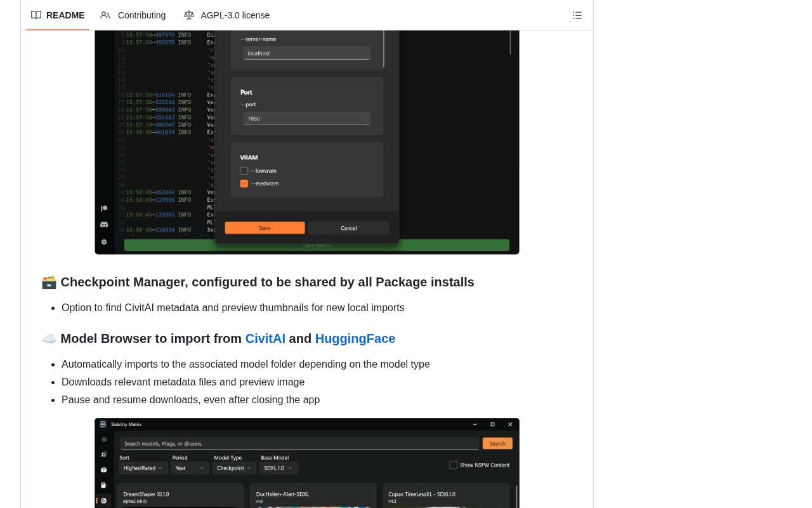812x508 pixels.
Task: Open the AGPL-3.0 license tab
Action: pos(227,15)
